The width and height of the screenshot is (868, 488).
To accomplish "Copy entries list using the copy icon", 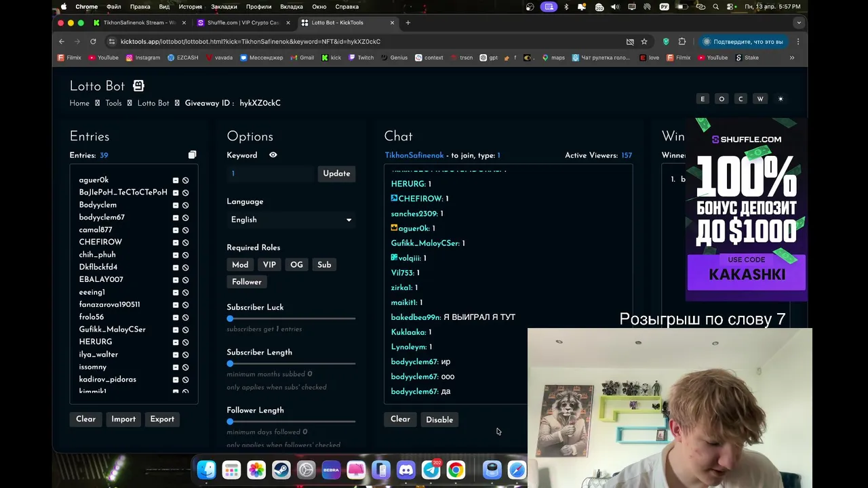I will (x=192, y=155).
